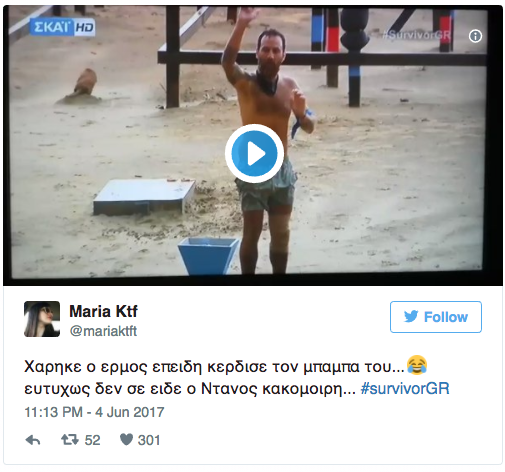505x472 pixels.
Task: Open Maria Ktf's profile picture
Action: click(42, 319)
